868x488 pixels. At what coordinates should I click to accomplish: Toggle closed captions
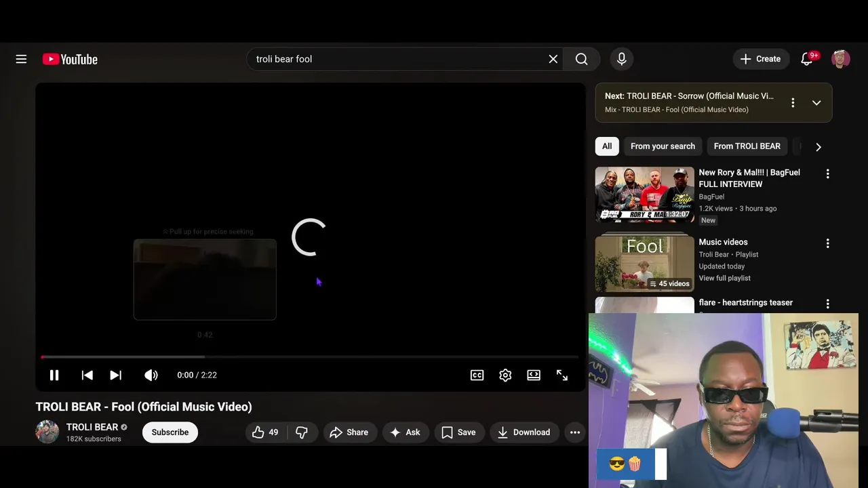pyautogui.click(x=477, y=375)
